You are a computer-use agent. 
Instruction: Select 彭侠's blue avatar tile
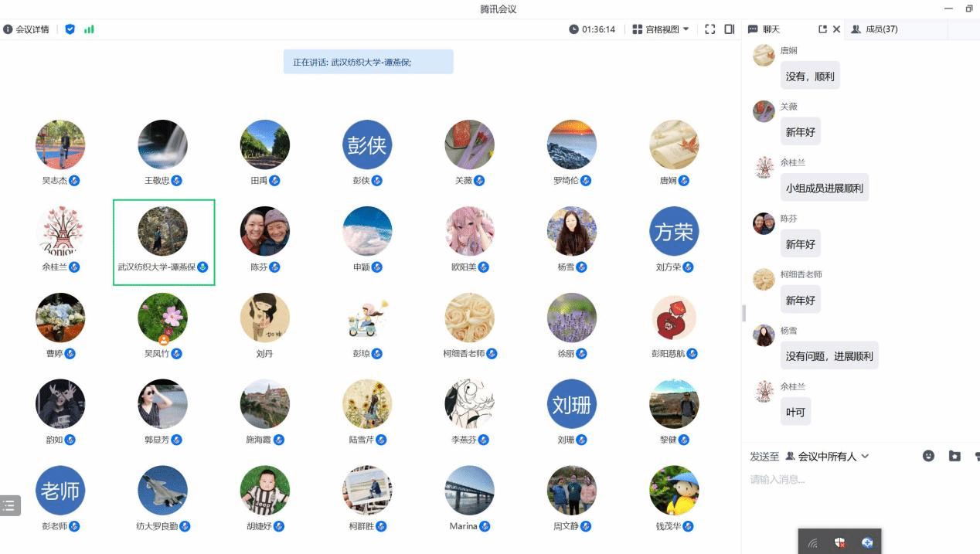[x=367, y=144]
